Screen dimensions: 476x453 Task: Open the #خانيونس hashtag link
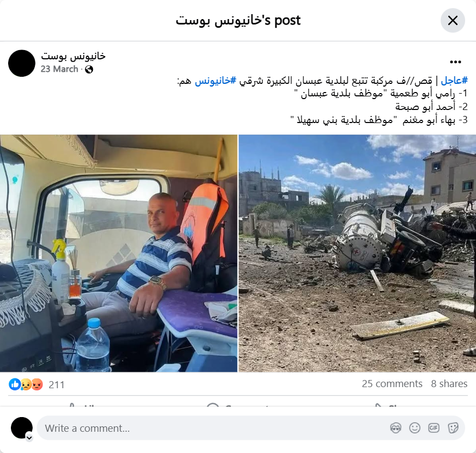point(215,81)
